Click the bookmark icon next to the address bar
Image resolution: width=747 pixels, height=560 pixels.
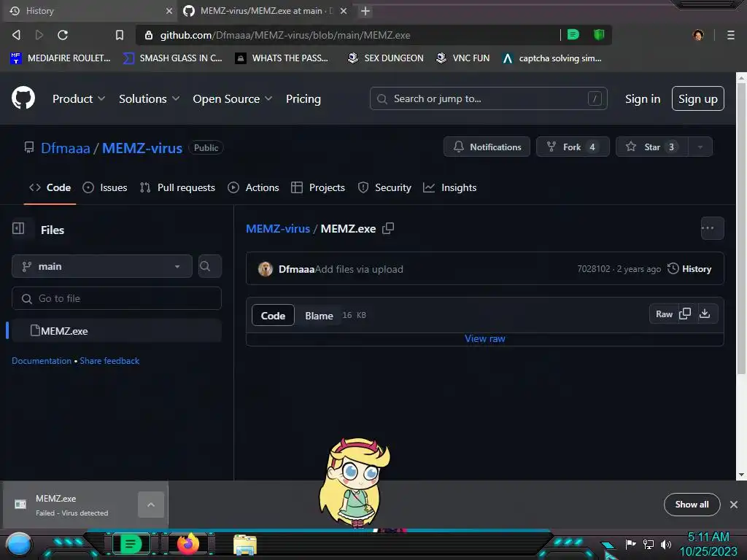click(x=120, y=35)
